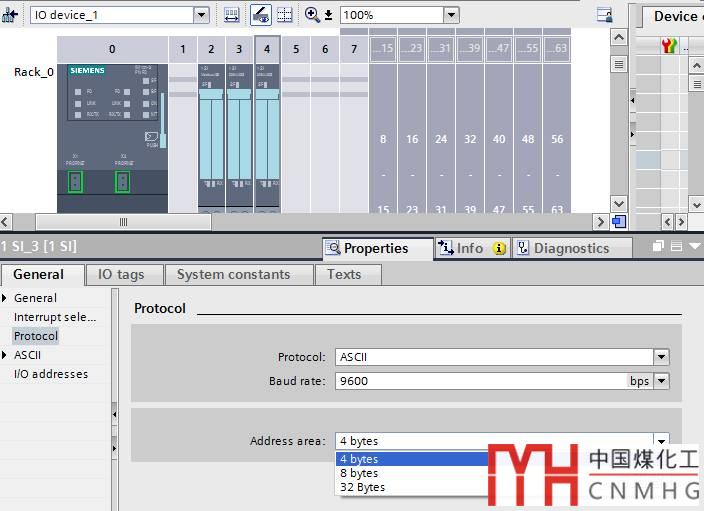
Task: Click the Device overview tab
Action: [x=672, y=17]
